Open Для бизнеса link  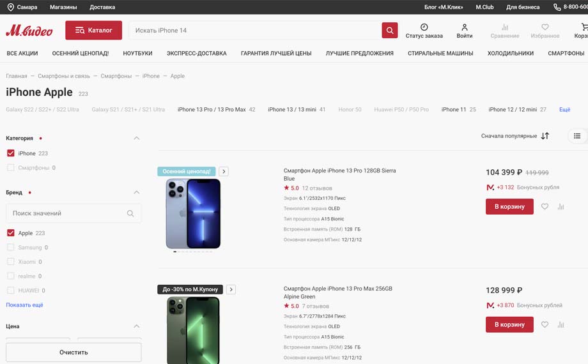click(523, 7)
